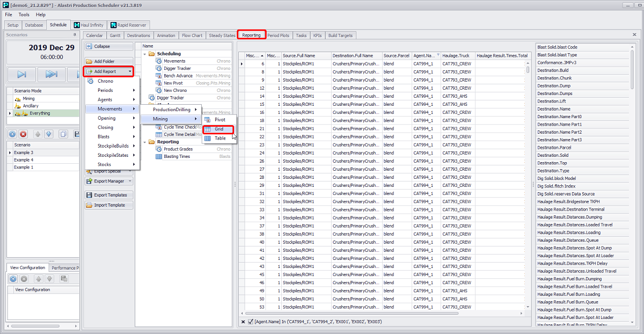Image resolution: width=644 pixels, height=334 pixels.
Task: Sort by the Agent.Name column header
Action: pos(423,55)
